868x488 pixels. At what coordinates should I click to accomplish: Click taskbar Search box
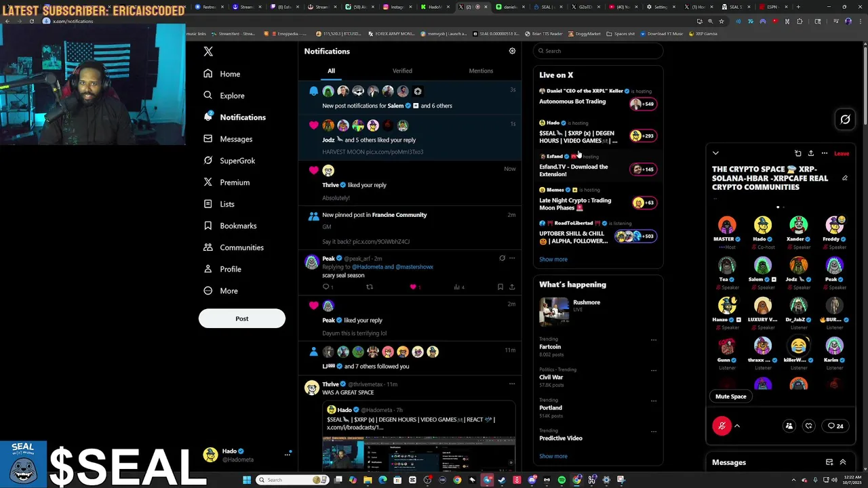point(293,480)
